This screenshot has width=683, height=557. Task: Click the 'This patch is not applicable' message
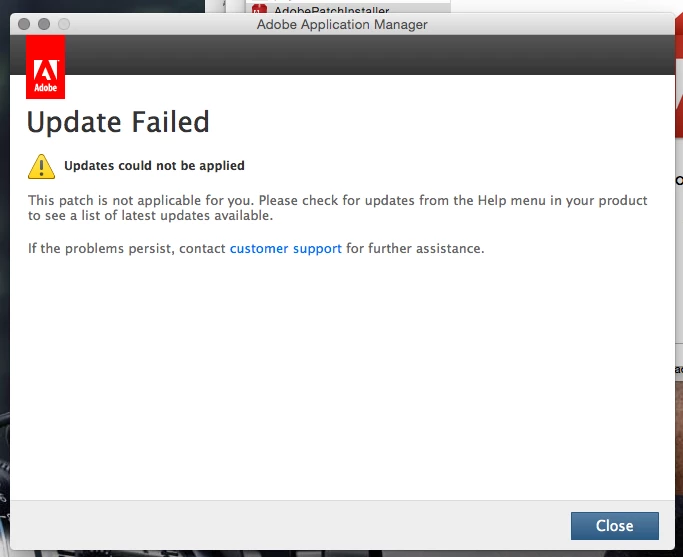tap(338, 208)
